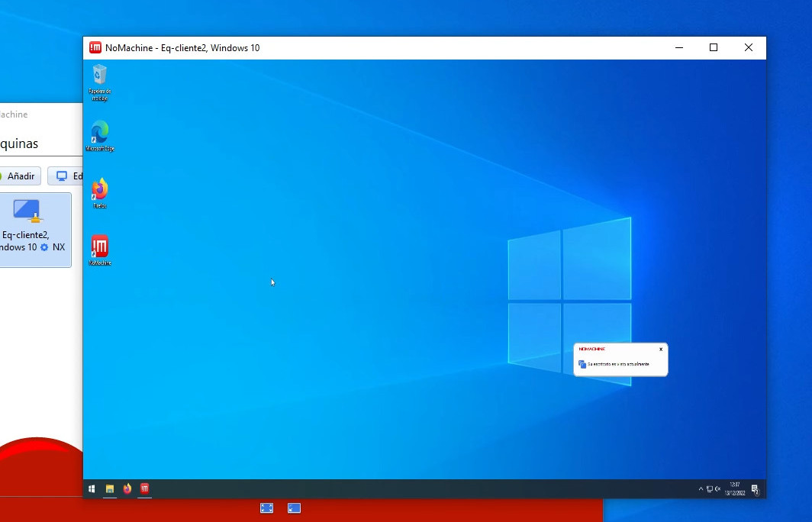
Task: Dismiss the NoMachine notification popup
Action: (x=661, y=350)
